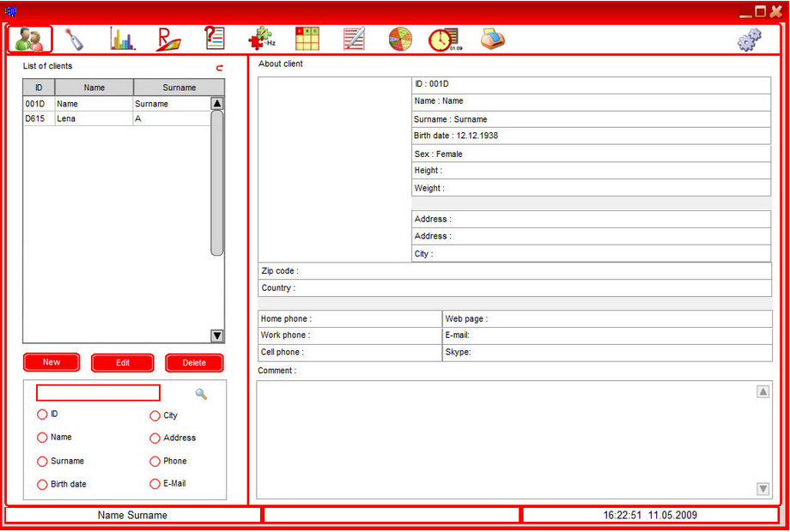Choose the E-Mail radio button
The image size is (790, 532).
(155, 484)
